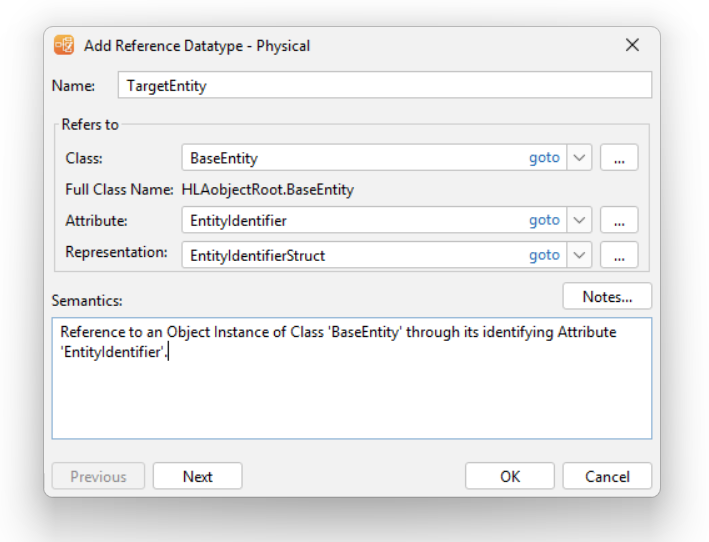This screenshot has width=709, height=542.
Task: Click inside the Semantics text area
Action: 352,378
